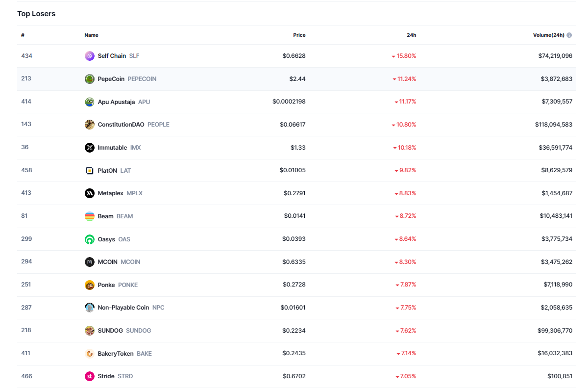Click the PepeCoin frog logo icon
The height and width of the screenshot is (391, 588).
click(89, 79)
